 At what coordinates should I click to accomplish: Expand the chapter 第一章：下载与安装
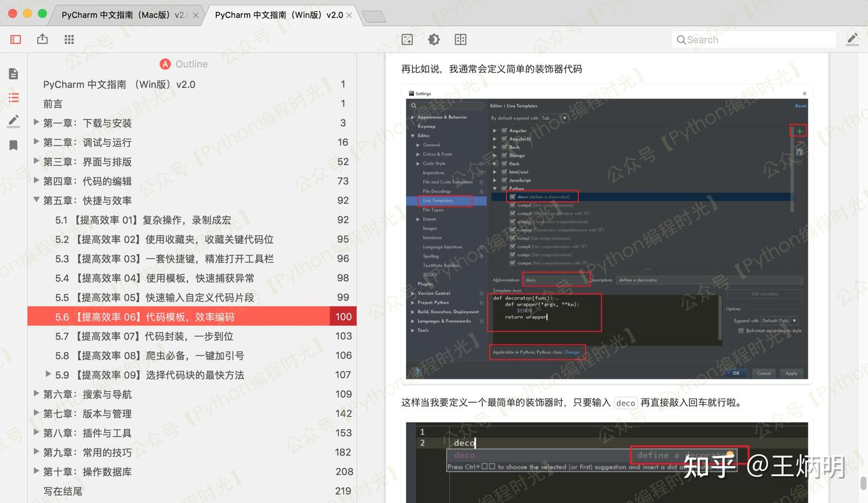tap(36, 122)
